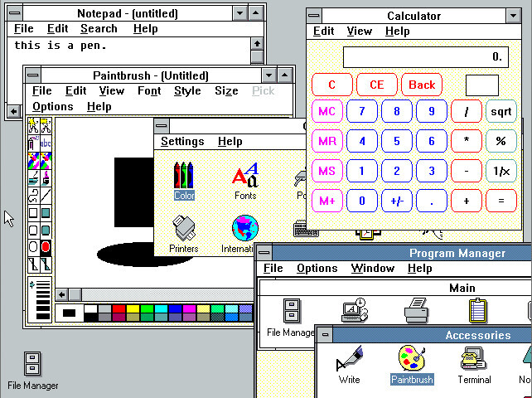
Task: Select the empty Box tool in Paintbrush
Action: point(33,213)
